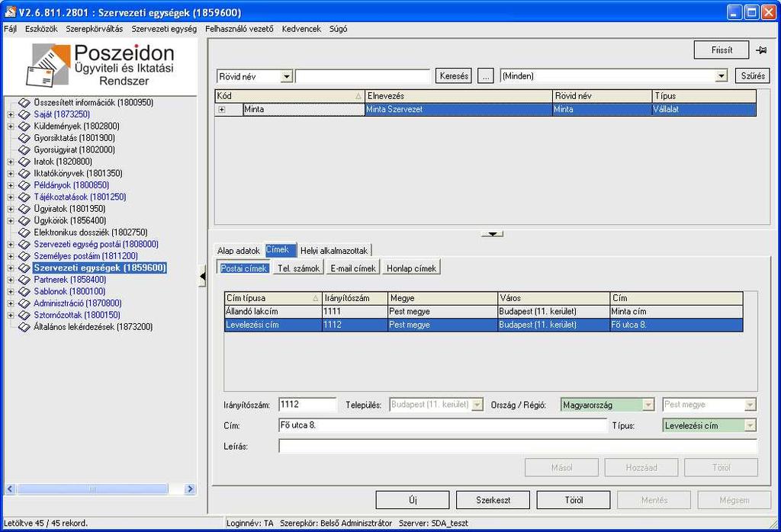Expand the Ügyiratok tree node
The width and height of the screenshot is (781, 532).
[11, 209]
